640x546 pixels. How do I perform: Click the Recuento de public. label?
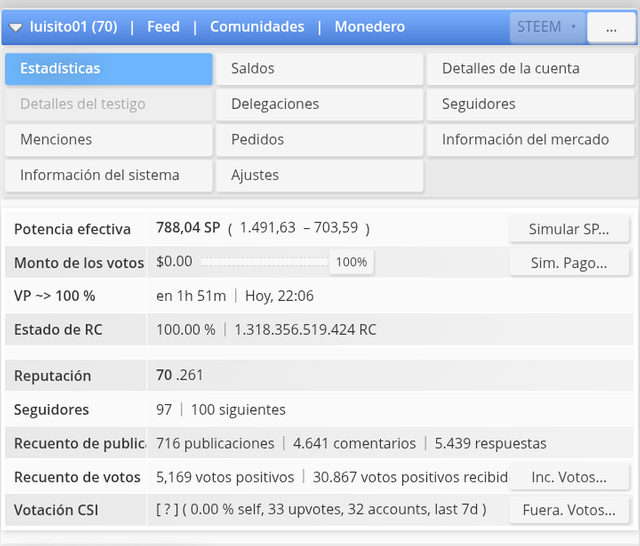pyautogui.click(x=80, y=444)
